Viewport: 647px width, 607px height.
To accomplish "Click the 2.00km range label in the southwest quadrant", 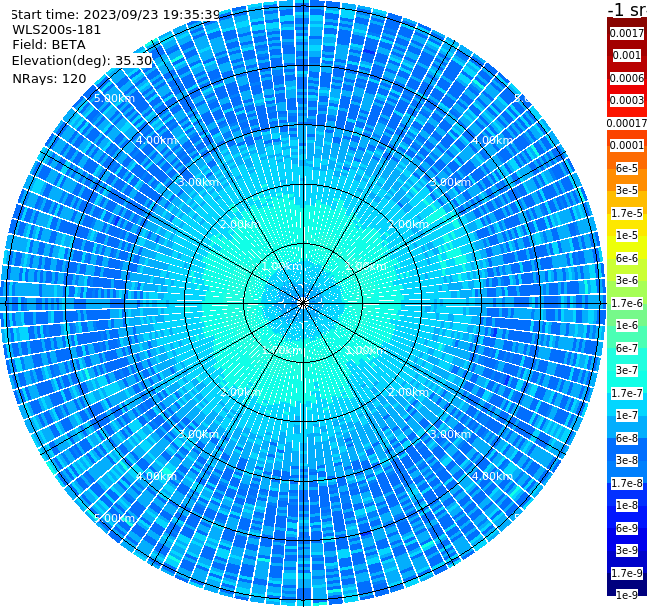I will 241,392.
